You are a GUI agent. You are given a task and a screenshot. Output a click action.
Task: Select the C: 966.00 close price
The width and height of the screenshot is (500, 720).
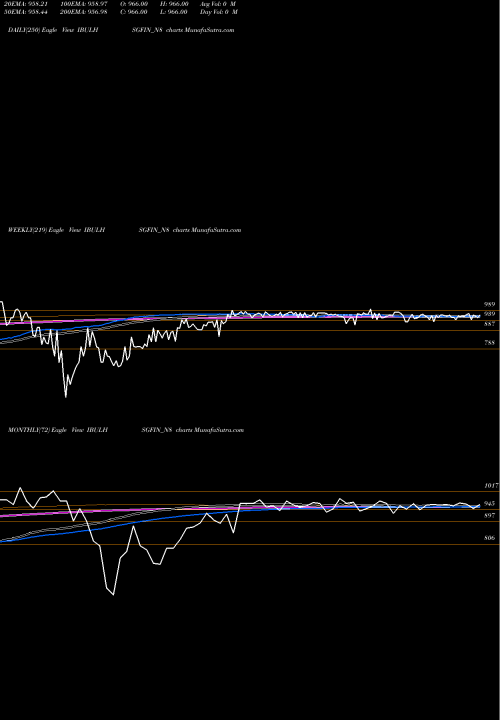134,12
